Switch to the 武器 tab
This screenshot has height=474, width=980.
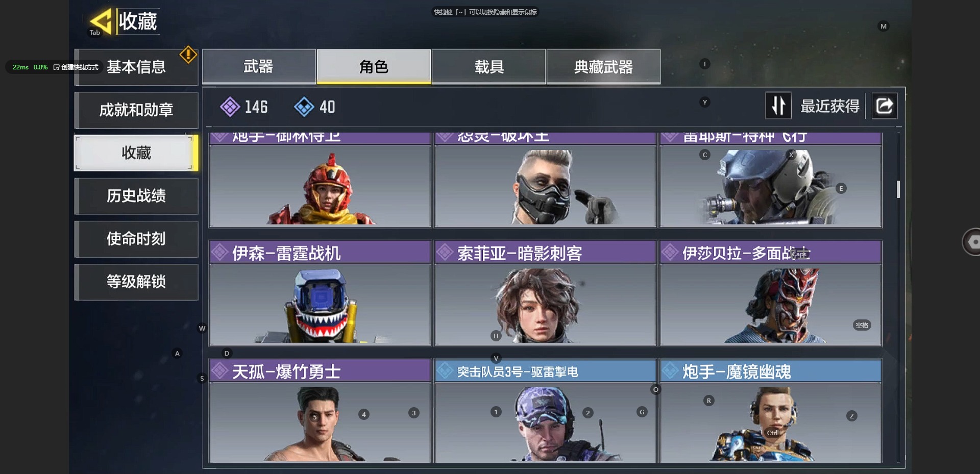[259, 66]
